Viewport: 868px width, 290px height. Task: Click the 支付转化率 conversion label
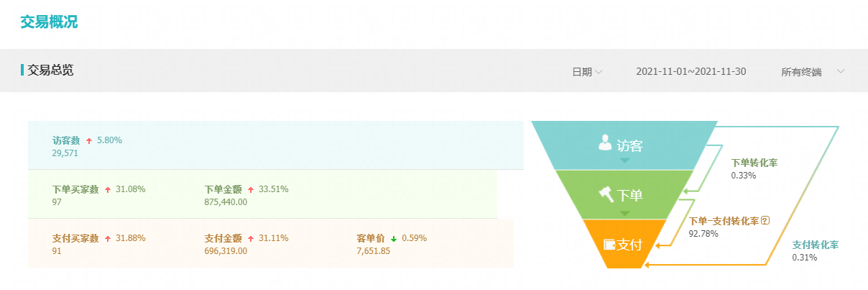pyautogui.click(x=816, y=245)
